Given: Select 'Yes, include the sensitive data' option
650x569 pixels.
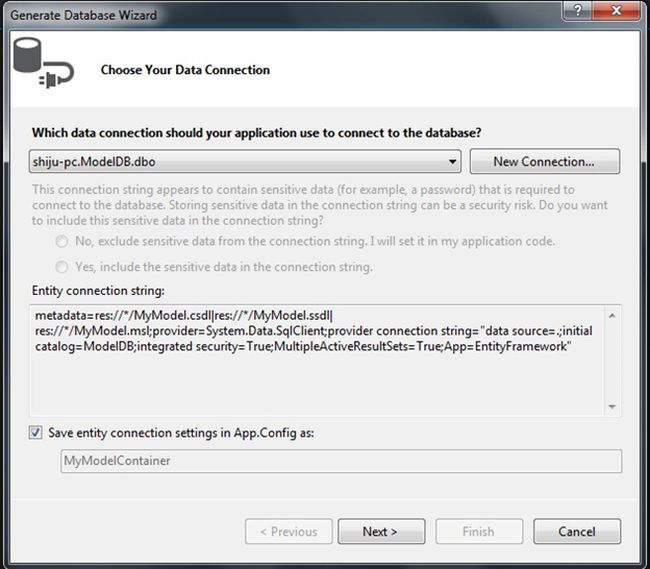Looking at the screenshot, I should (x=63, y=267).
